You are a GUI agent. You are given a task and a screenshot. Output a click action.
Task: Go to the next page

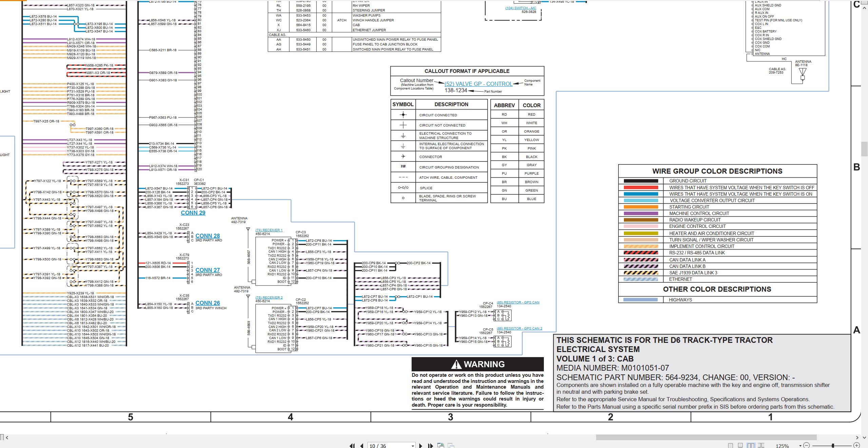click(420, 446)
